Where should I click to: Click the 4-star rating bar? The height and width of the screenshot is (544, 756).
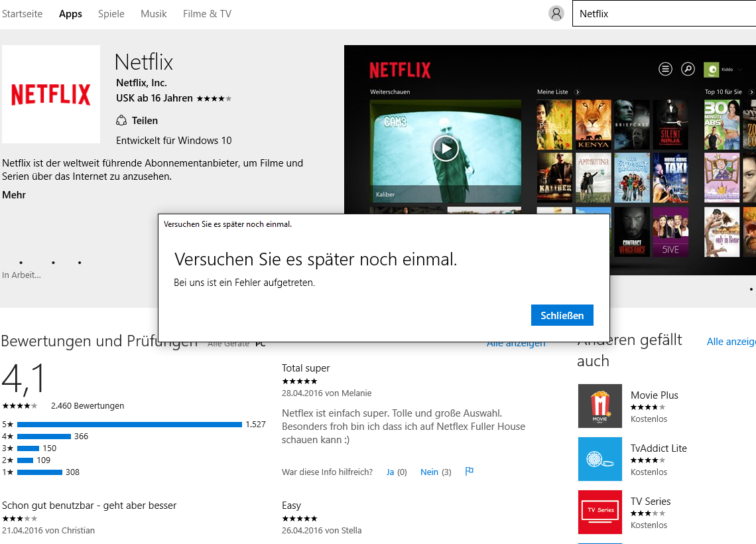tap(44, 437)
